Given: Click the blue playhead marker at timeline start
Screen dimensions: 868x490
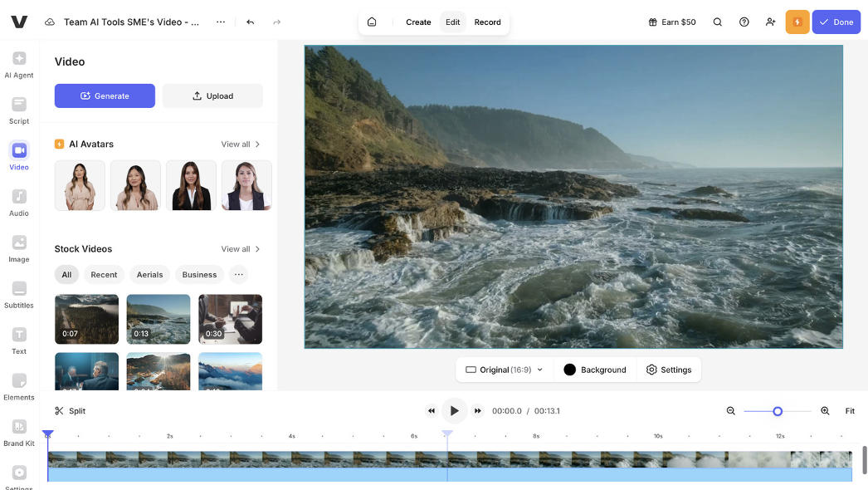Looking at the screenshot, I should tap(48, 434).
